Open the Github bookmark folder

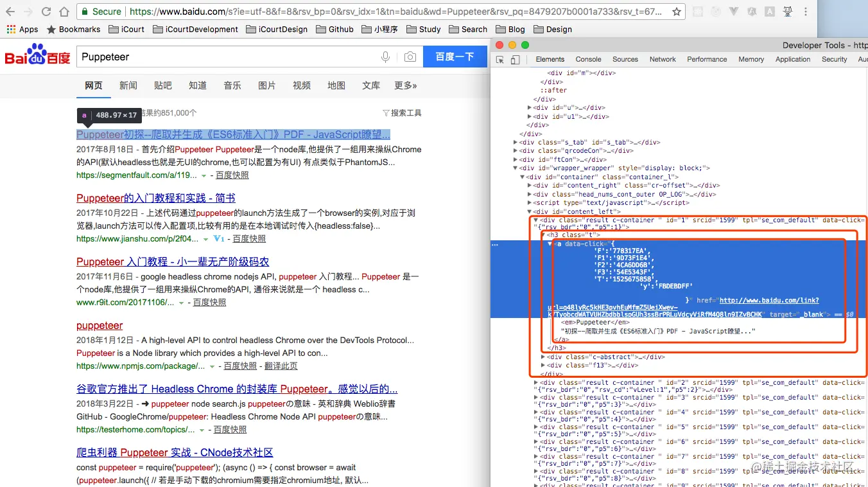335,29
